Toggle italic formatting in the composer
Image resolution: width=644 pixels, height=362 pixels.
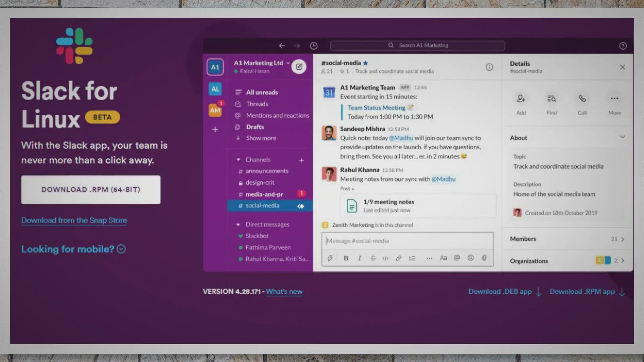(x=359, y=258)
